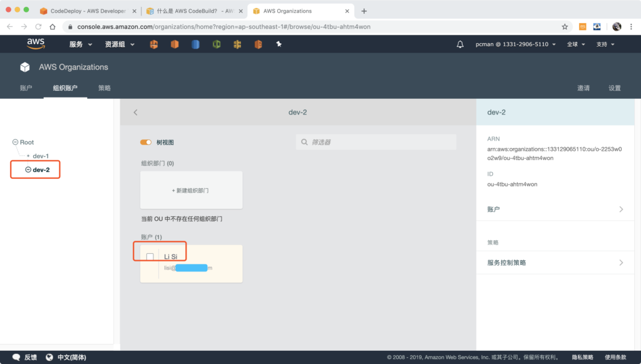Open the 邀请 tab
The image size is (641, 364).
pyautogui.click(x=583, y=88)
